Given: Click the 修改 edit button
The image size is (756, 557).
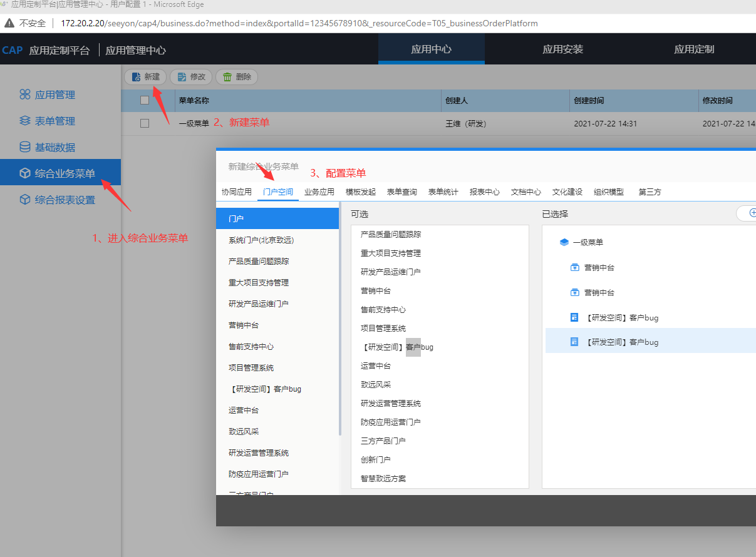Looking at the screenshot, I should (191, 77).
